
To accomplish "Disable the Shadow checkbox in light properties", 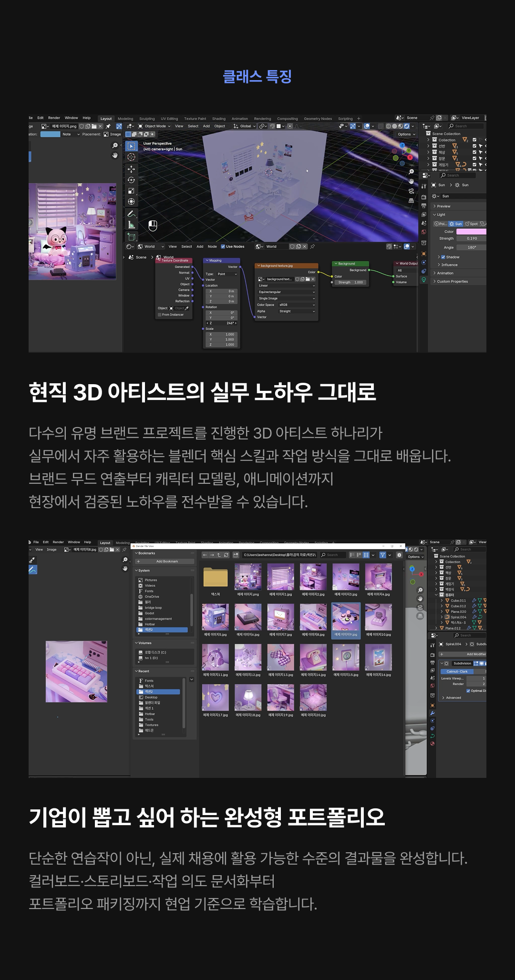I will pos(443,257).
